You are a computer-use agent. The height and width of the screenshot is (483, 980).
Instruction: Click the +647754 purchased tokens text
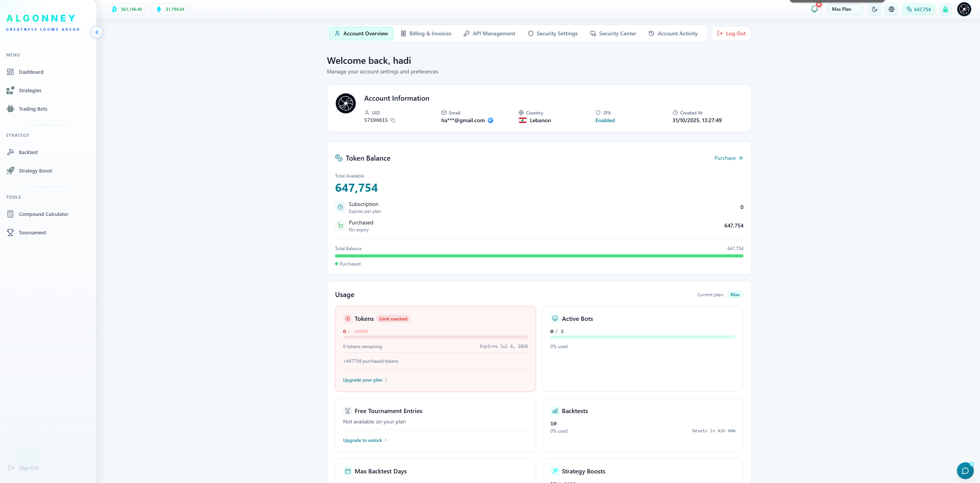click(x=370, y=361)
